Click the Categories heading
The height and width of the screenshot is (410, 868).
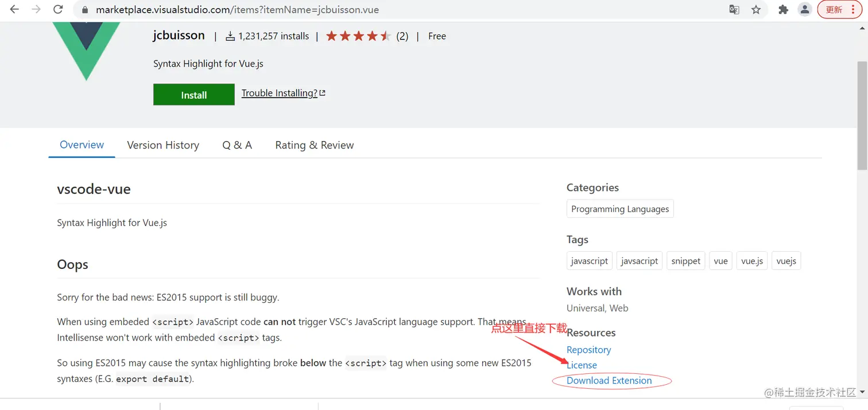click(x=592, y=188)
